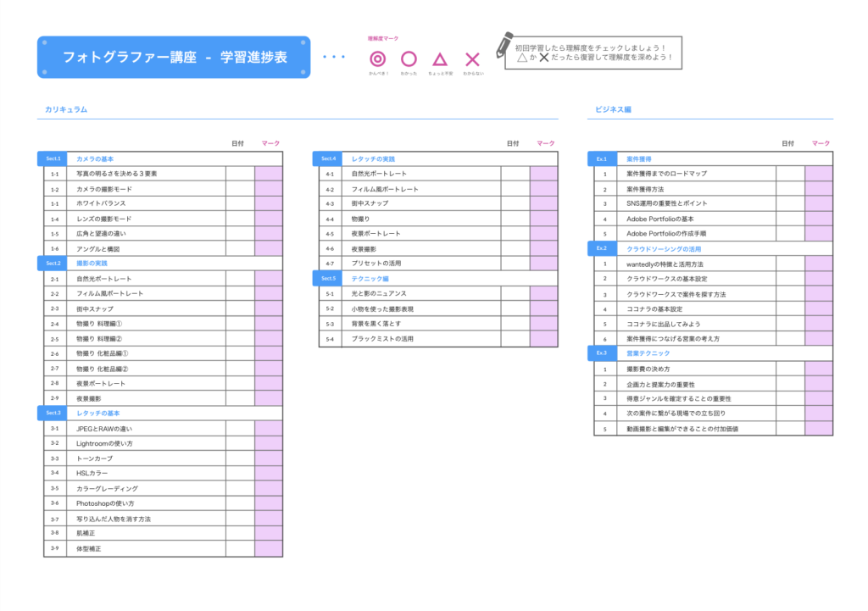Select the SNS運用の重要性とポイント row text
Screen dimensions: 868x611
point(667,203)
